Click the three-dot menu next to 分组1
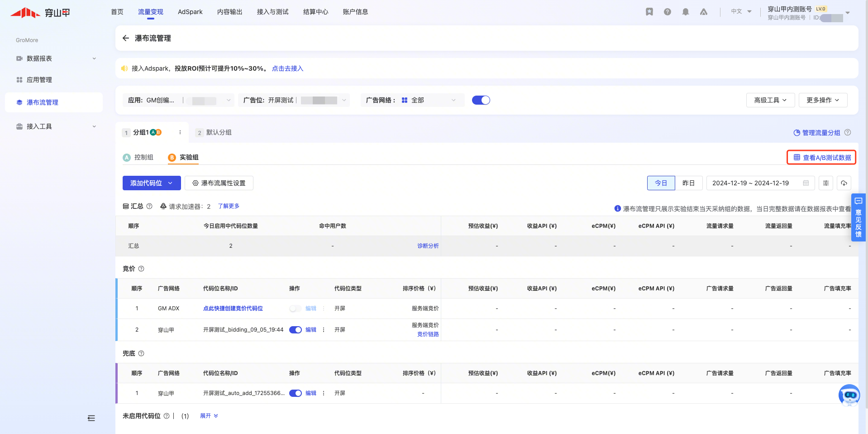 pyautogui.click(x=180, y=132)
